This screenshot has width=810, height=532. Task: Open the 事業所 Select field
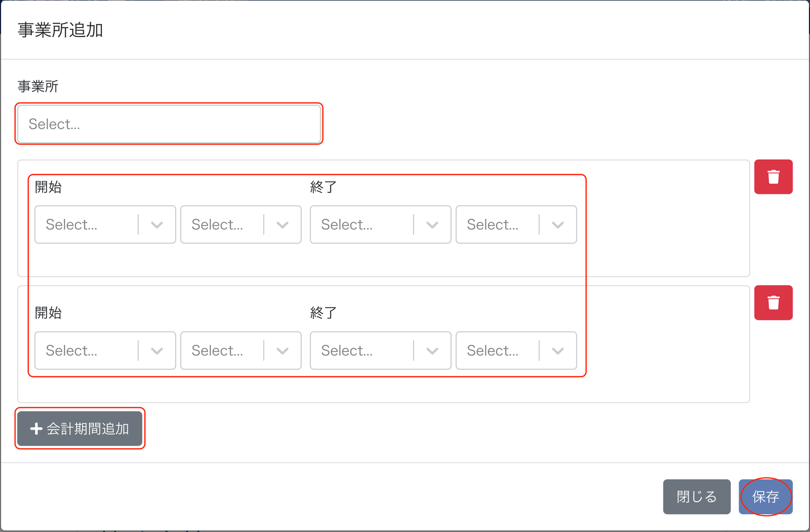(169, 124)
